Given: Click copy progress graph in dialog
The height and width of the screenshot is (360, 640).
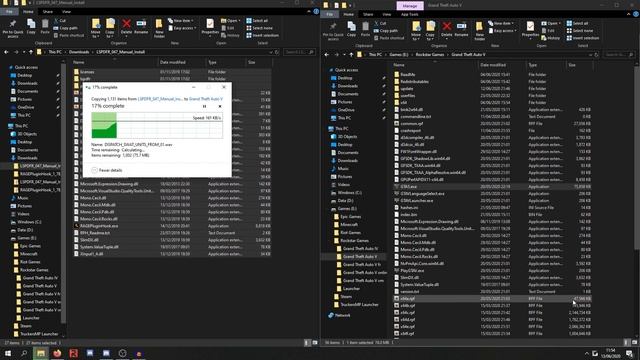Looking at the screenshot, I should click(x=157, y=126).
